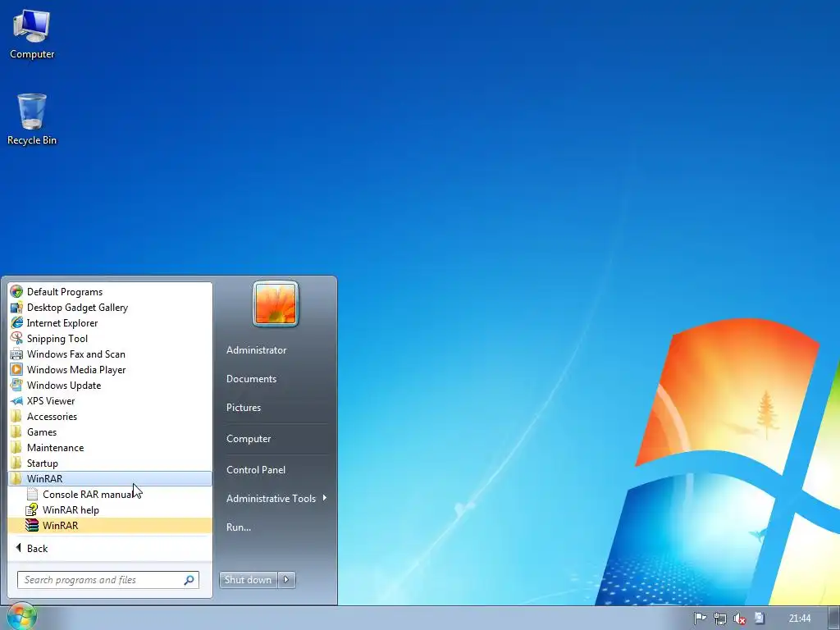Click the Windows Media Player icon

coord(16,369)
